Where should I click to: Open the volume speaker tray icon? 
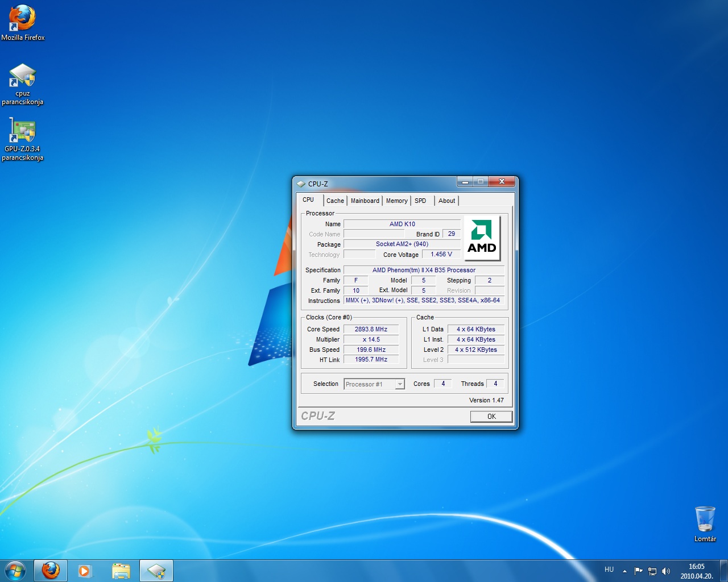click(x=666, y=571)
